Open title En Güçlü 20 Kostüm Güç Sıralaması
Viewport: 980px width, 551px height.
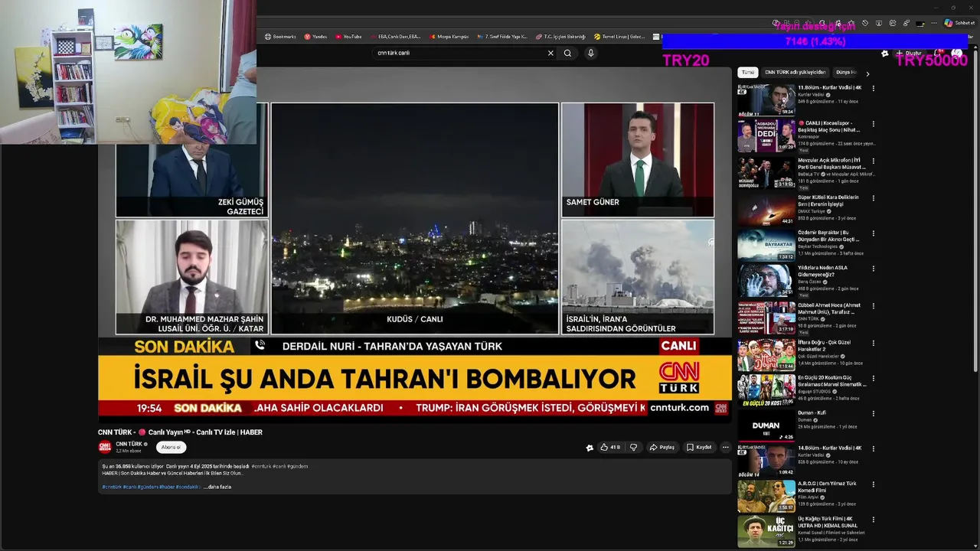832,381
